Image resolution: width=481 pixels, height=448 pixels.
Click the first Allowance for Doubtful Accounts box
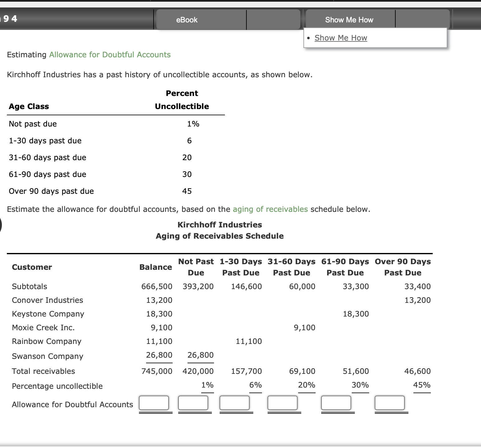coord(154,403)
